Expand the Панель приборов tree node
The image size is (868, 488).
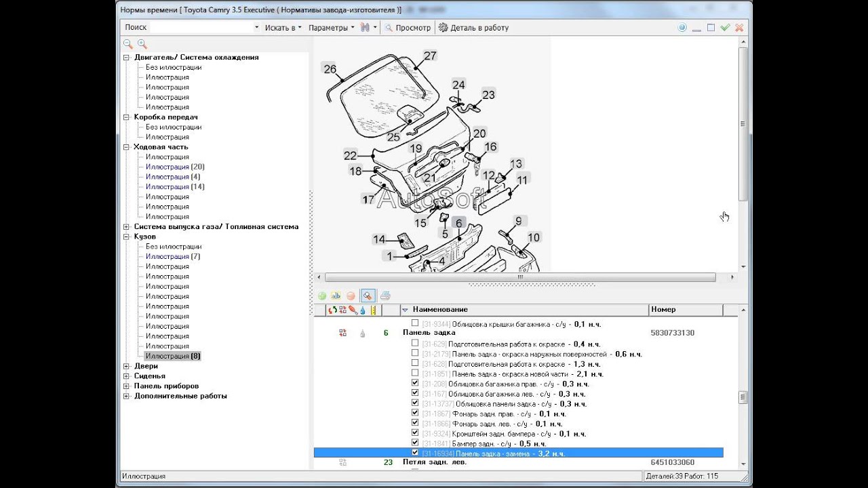[127, 386]
